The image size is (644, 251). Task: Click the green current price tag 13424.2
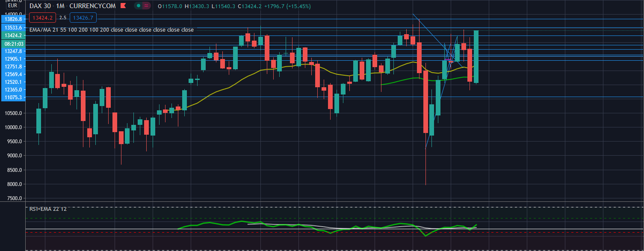(13, 36)
